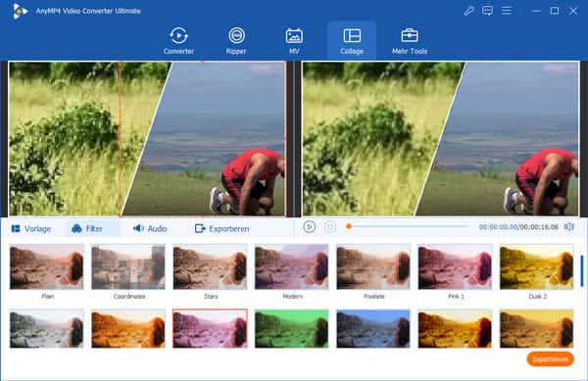This screenshot has height=381, width=588.
Task: Click the orange Exportieren button
Action: (x=550, y=358)
